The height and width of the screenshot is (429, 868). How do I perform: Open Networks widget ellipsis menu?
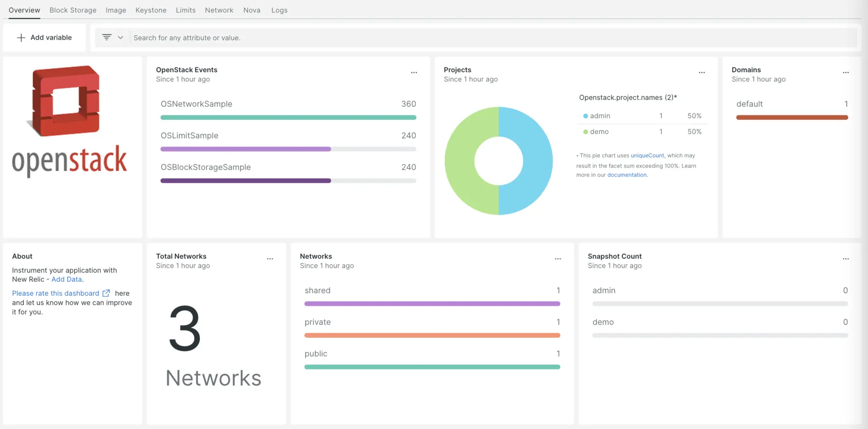click(557, 259)
